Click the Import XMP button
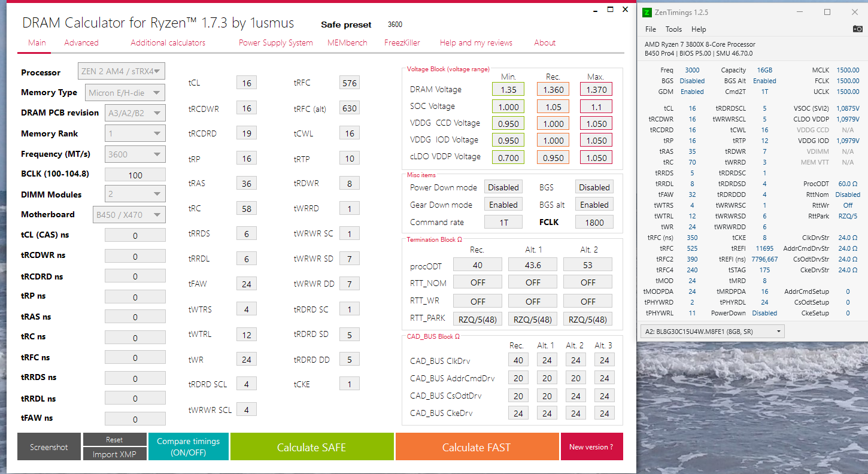868x474 pixels. pos(114,454)
